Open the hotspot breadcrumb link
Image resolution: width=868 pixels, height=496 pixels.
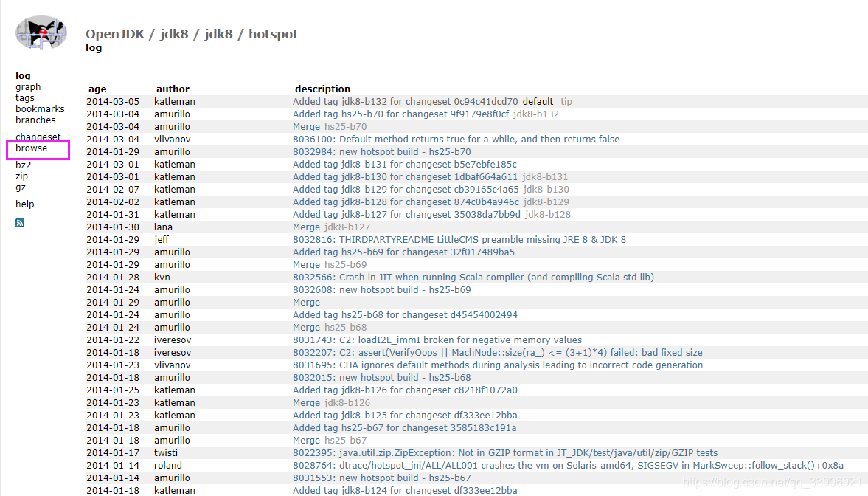click(273, 34)
